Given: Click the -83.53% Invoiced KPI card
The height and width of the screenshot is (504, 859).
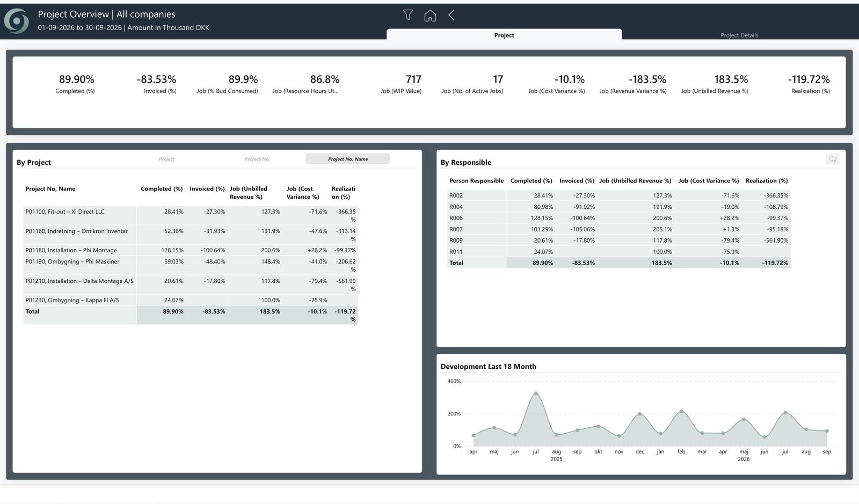Looking at the screenshot, I should pyautogui.click(x=157, y=84).
